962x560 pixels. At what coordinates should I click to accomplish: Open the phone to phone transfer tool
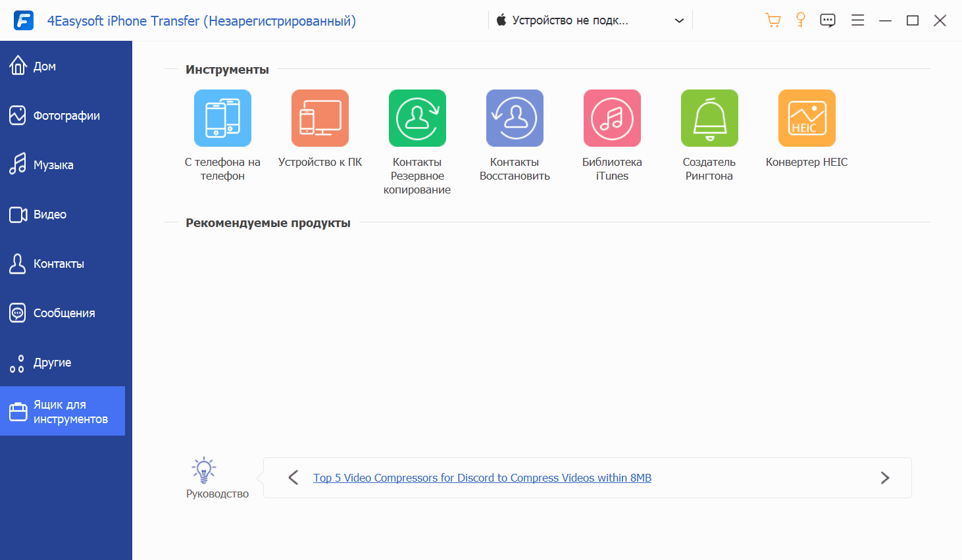(x=222, y=118)
